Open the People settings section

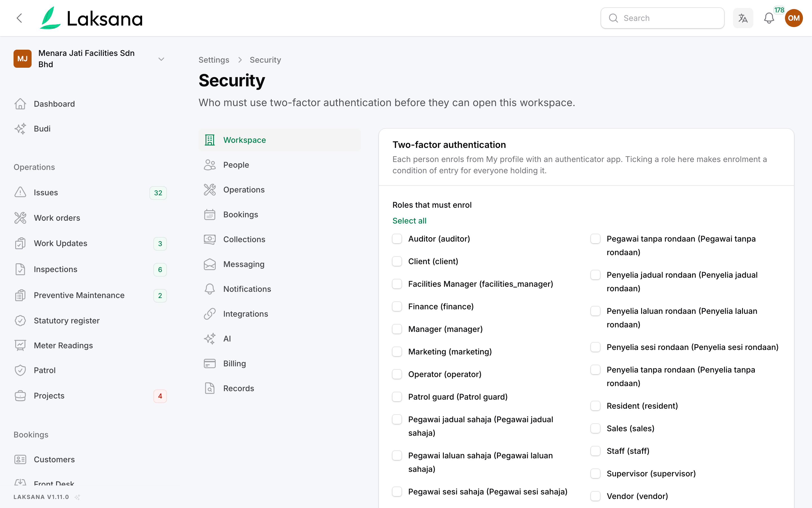coord(279,165)
